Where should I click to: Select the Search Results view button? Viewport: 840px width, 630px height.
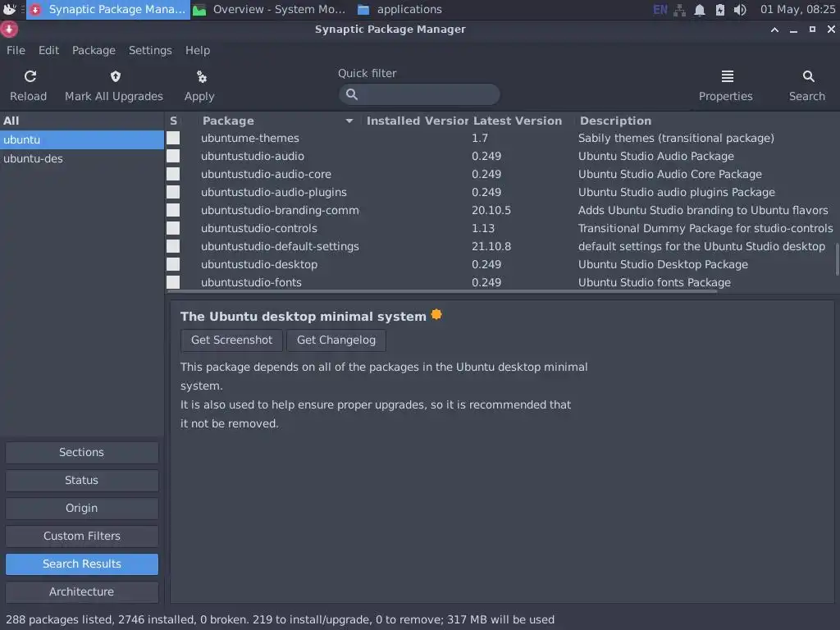[82, 564]
